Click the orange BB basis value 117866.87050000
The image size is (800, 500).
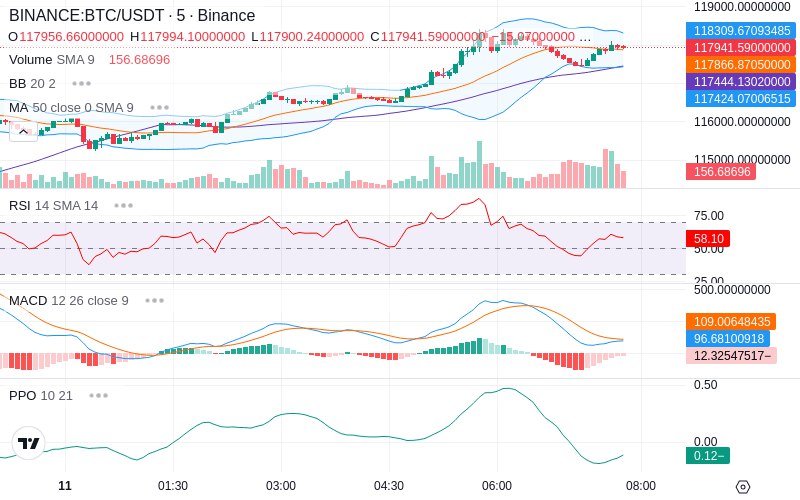pyautogui.click(x=741, y=65)
